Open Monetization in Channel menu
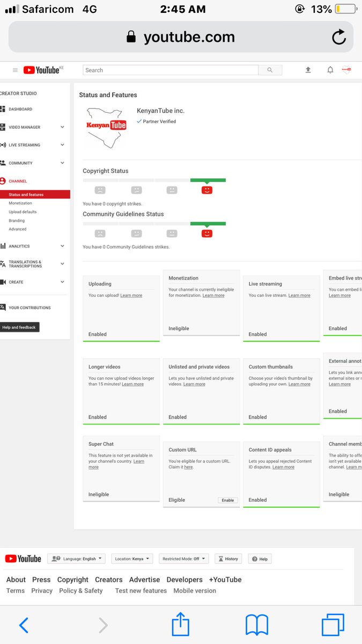Image resolution: width=362 pixels, height=644 pixels. click(x=20, y=203)
